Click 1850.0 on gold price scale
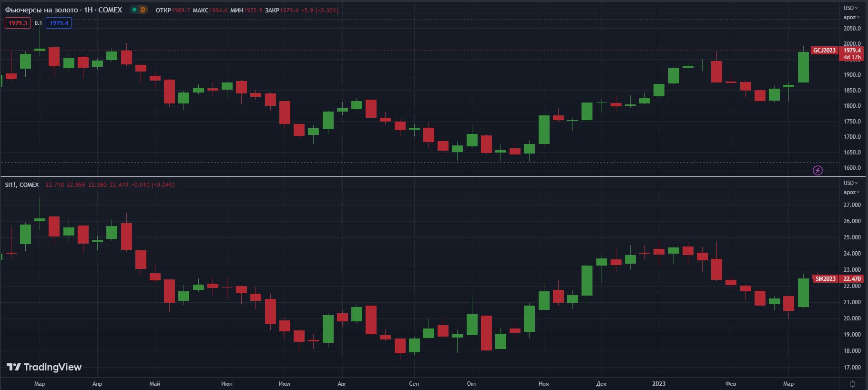Image resolution: width=868 pixels, height=390 pixels. coord(852,91)
